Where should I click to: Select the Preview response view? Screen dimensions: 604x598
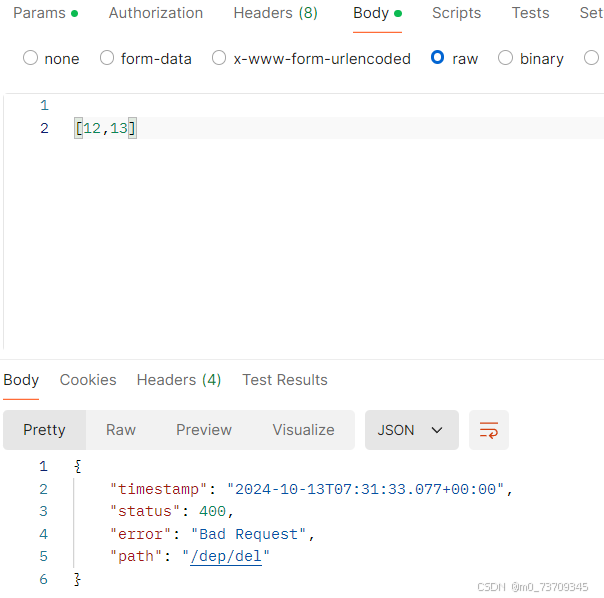click(x=204, y=430)
